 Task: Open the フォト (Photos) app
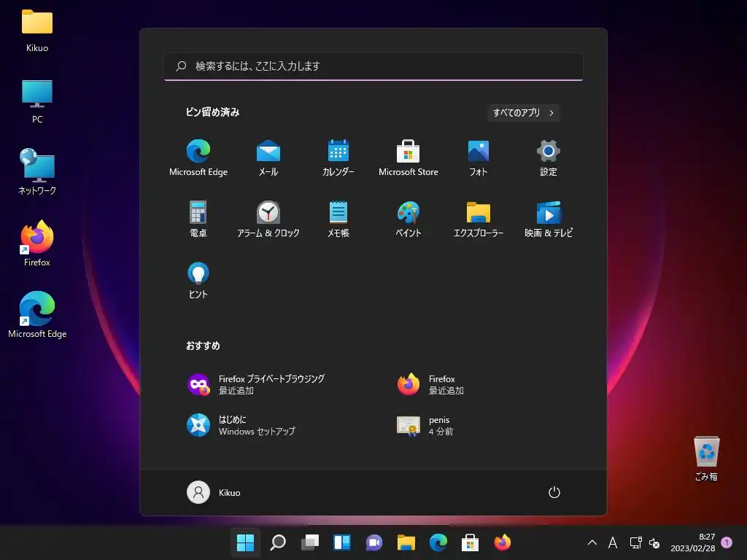479,157
